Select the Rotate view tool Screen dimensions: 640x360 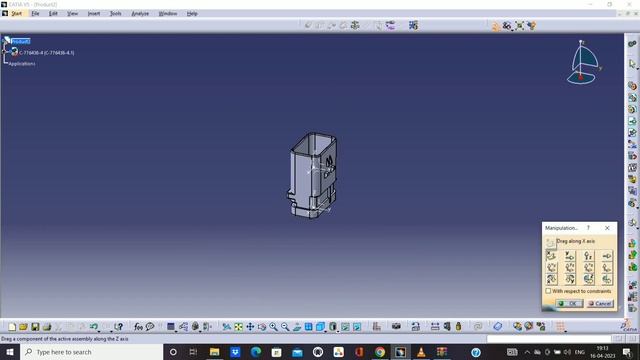coord(262,327)
